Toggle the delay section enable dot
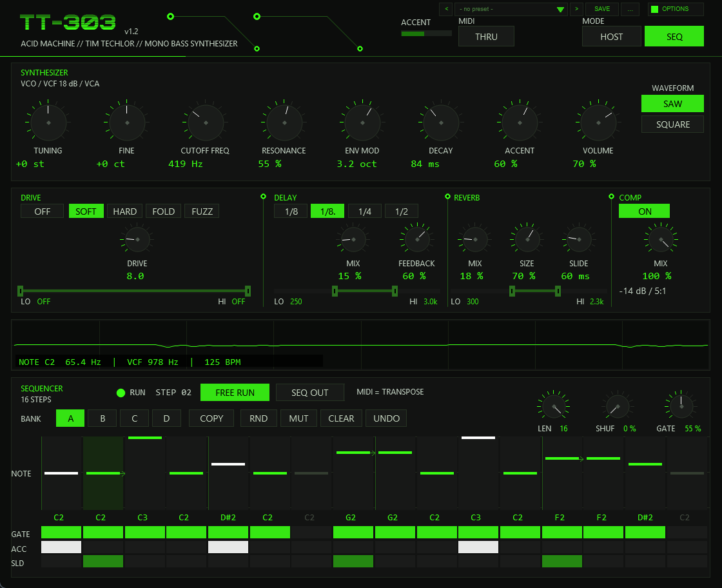This screenshot has width=722, height=588. tap(264, 197)
